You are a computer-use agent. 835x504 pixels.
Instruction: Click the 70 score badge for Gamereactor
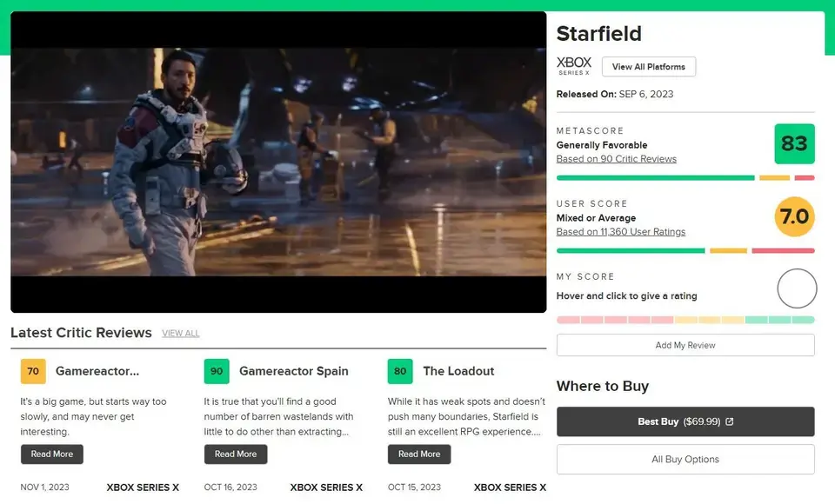[33, 371]
